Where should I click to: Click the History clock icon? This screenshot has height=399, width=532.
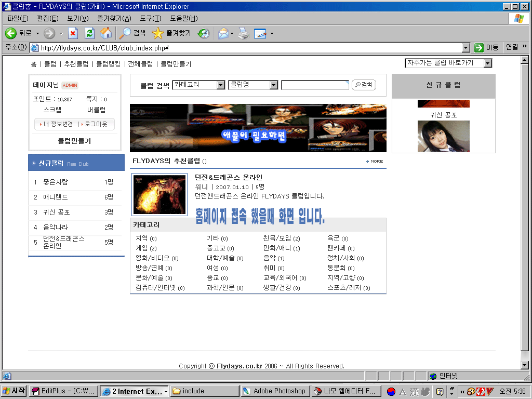(x=204, y=33)
